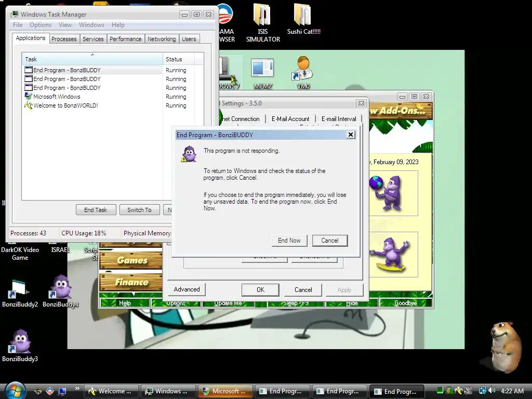Click the network icon in system tray
The image size is (532, 399).
click(x=482, y=391)
